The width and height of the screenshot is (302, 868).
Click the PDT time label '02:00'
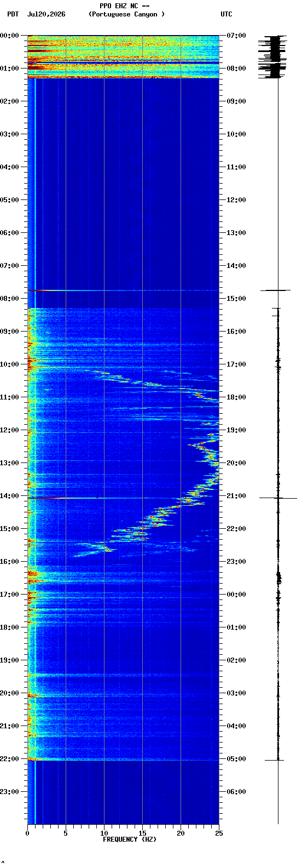click(x=9, y=101)
